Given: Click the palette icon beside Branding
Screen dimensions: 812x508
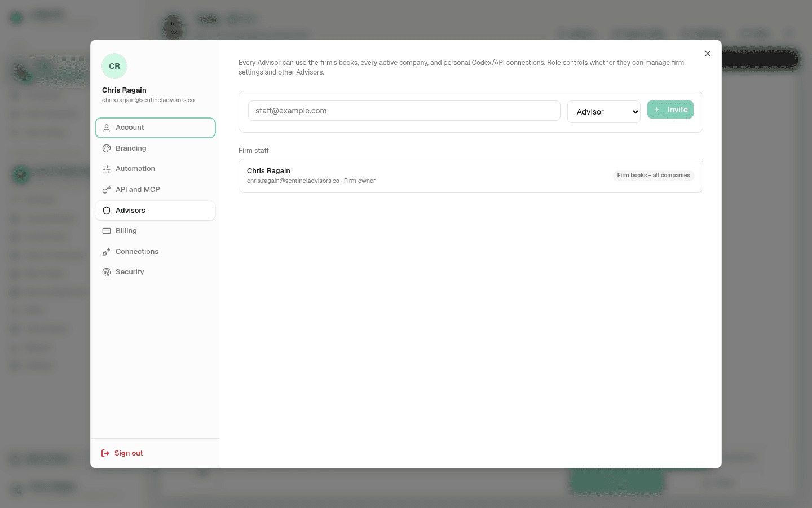Looking at the screenshot, I should point(107,148).
